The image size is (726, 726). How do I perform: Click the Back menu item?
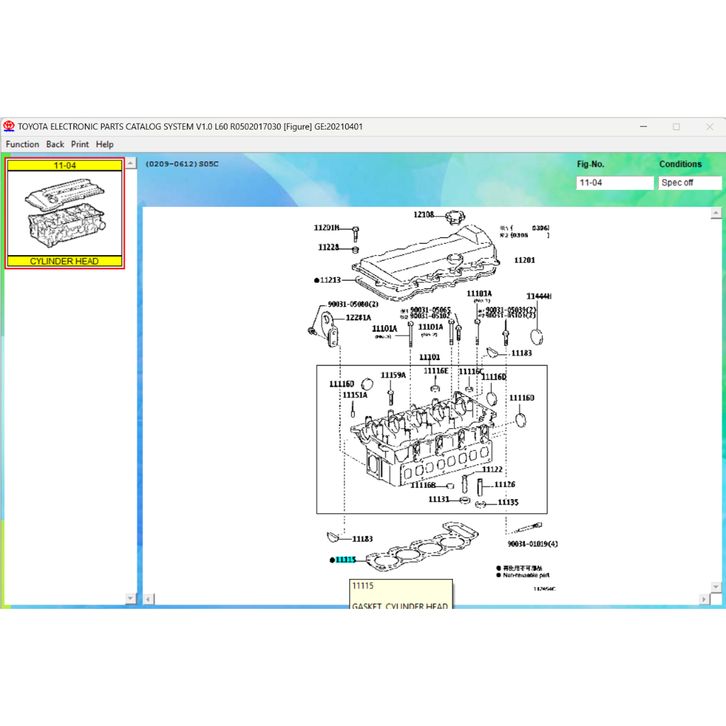[55, 144]
